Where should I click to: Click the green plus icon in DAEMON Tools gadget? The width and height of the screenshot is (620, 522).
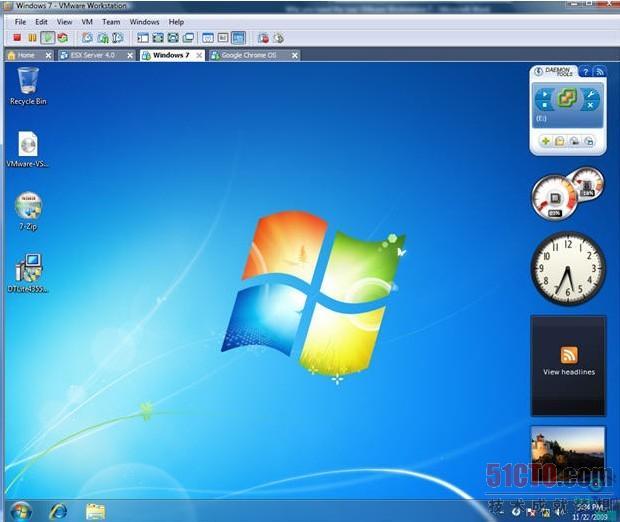[x=545, y=141]
